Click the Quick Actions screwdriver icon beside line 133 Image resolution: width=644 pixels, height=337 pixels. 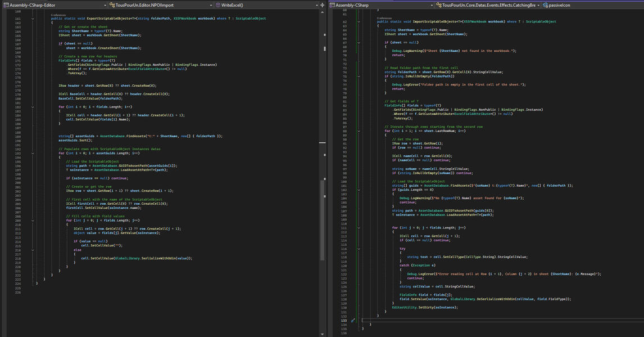coord(352,320)
